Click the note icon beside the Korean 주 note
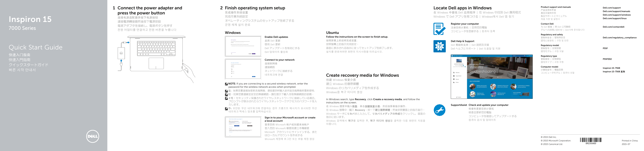Viewport: 644px width, 151px height. pos(226,109)
